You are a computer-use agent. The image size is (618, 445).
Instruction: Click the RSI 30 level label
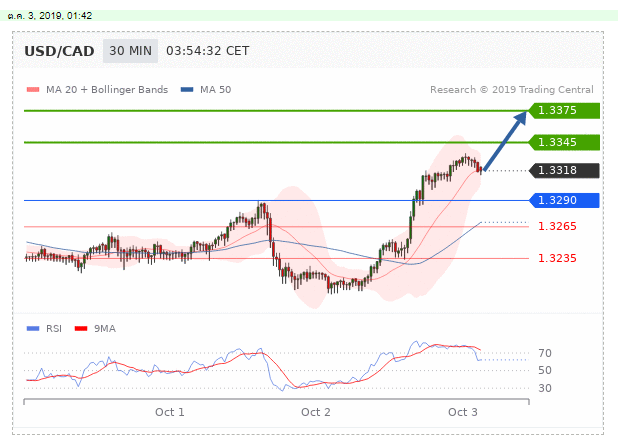(545, 388)
